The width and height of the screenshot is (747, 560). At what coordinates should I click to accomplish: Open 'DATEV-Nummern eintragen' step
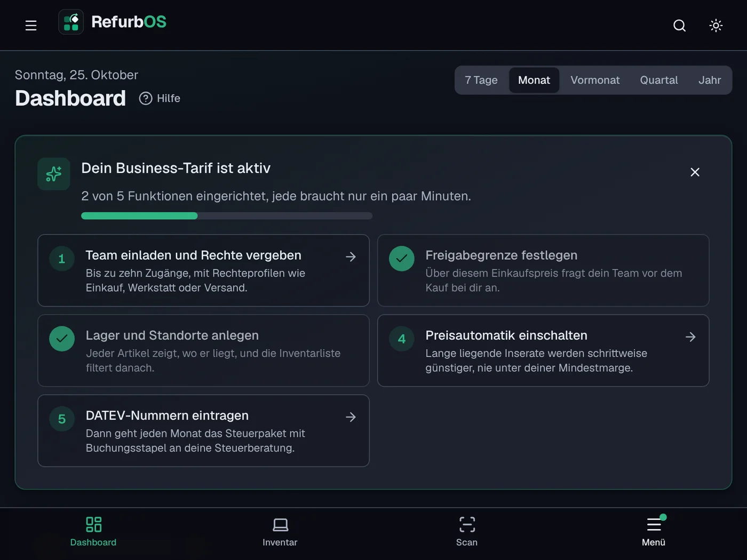203,430
